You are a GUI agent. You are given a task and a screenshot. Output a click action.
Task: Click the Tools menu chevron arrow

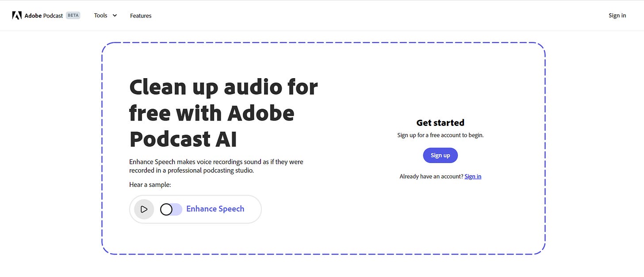115,15
